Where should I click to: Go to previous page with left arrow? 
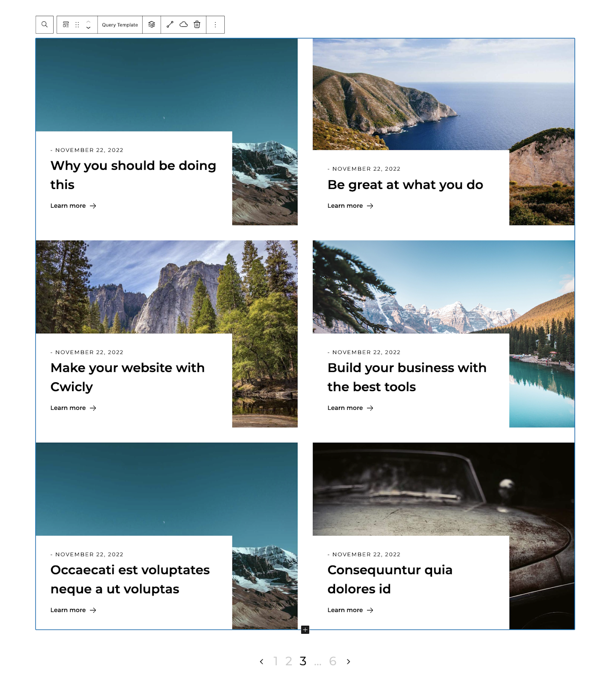tap(262, 661)
